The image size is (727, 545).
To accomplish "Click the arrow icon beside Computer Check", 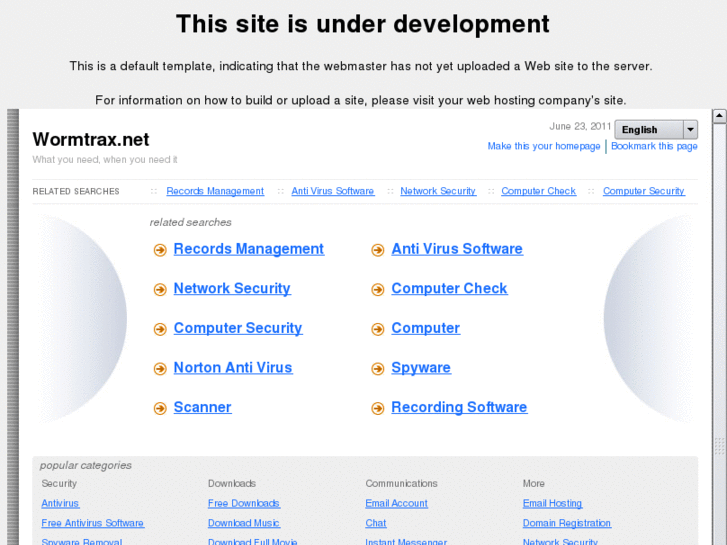I will pyautogui.click(x=378, y=289).
